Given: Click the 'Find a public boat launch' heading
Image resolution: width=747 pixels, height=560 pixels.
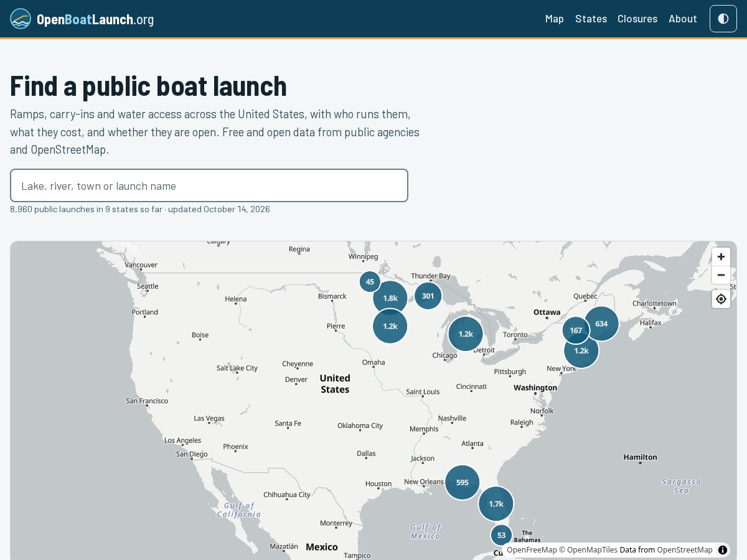Looking at the screenshot, I should tap(148, 86).
